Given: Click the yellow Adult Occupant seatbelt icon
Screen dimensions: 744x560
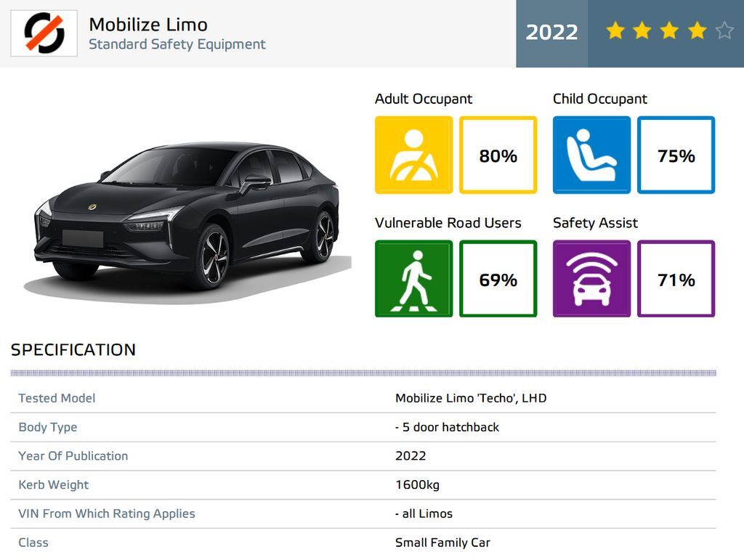Looking at the screenshot, I should pos(413,155).
